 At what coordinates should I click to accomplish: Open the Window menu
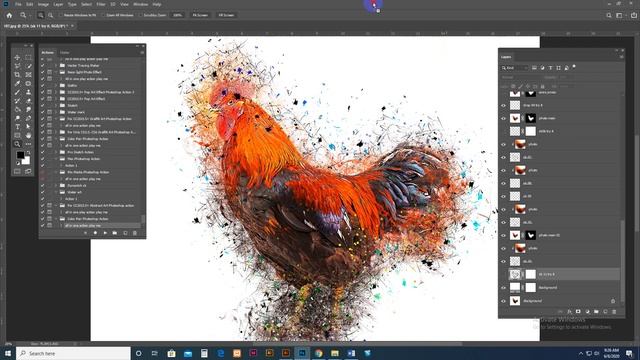coord(140,4)
